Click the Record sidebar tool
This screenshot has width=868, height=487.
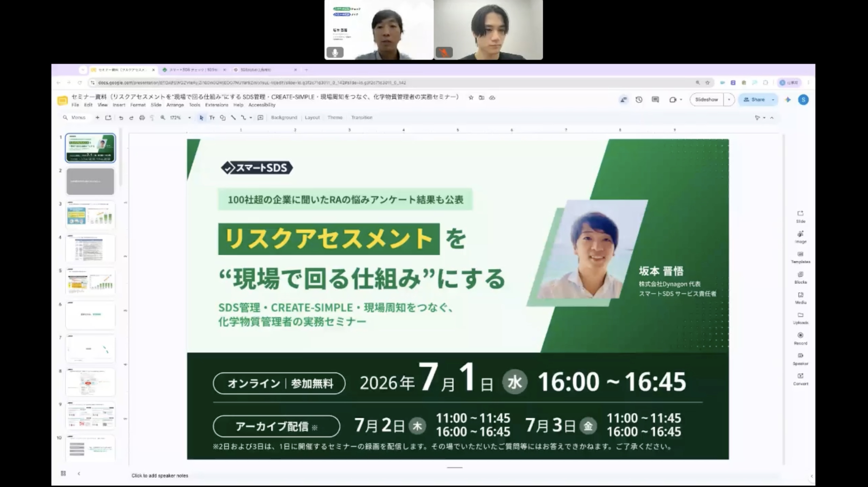[801, 339]
